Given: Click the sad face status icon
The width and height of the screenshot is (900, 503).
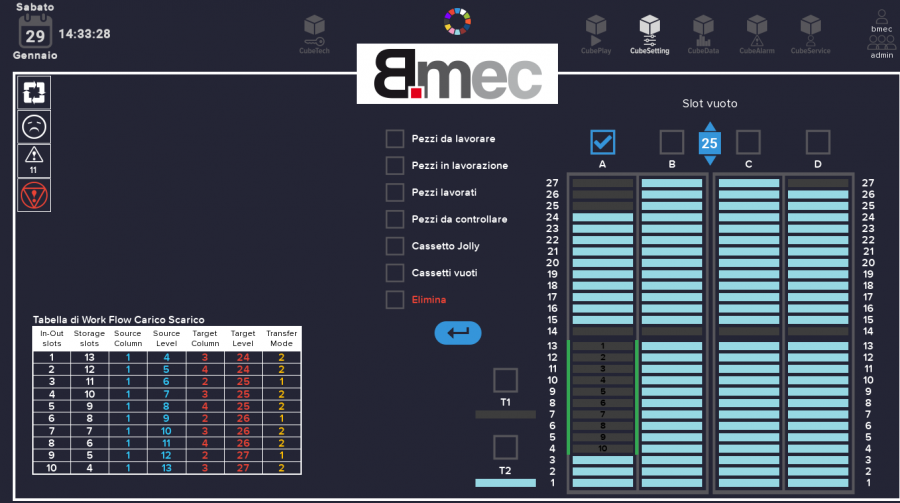Looking at the screenshot, I should pos(34,127).
